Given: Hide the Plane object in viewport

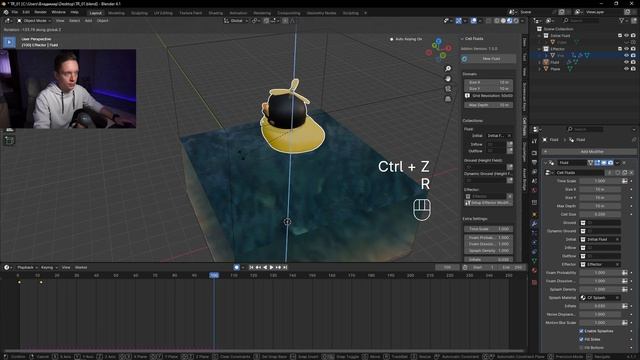Looking at the screenshot, I should 627,69.
